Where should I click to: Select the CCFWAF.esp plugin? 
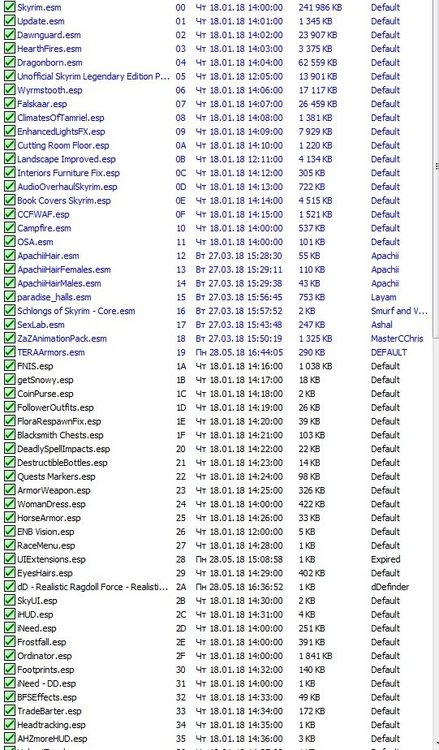[x=43, y=214]
